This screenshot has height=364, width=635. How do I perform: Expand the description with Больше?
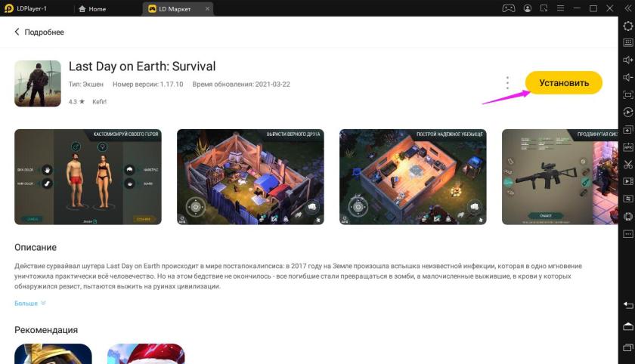[x=30, y=304]
